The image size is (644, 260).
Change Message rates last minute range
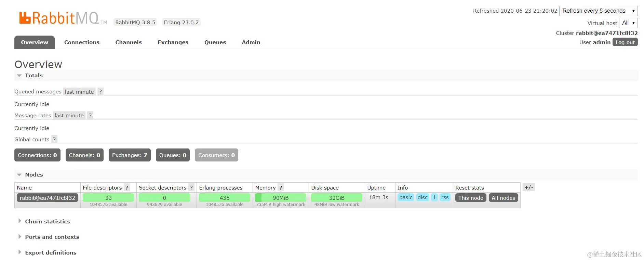69,116
